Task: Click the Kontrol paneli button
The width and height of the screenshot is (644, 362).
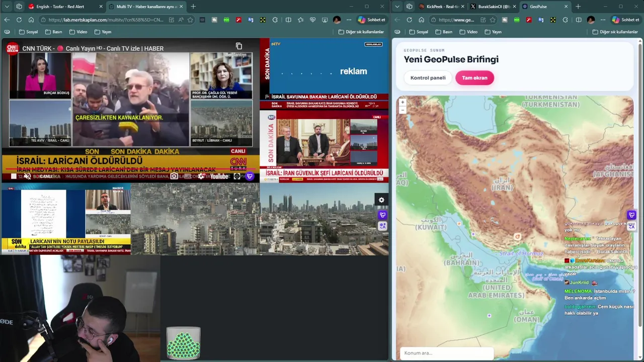Action: pyautogui.click(x=428, y=77)
